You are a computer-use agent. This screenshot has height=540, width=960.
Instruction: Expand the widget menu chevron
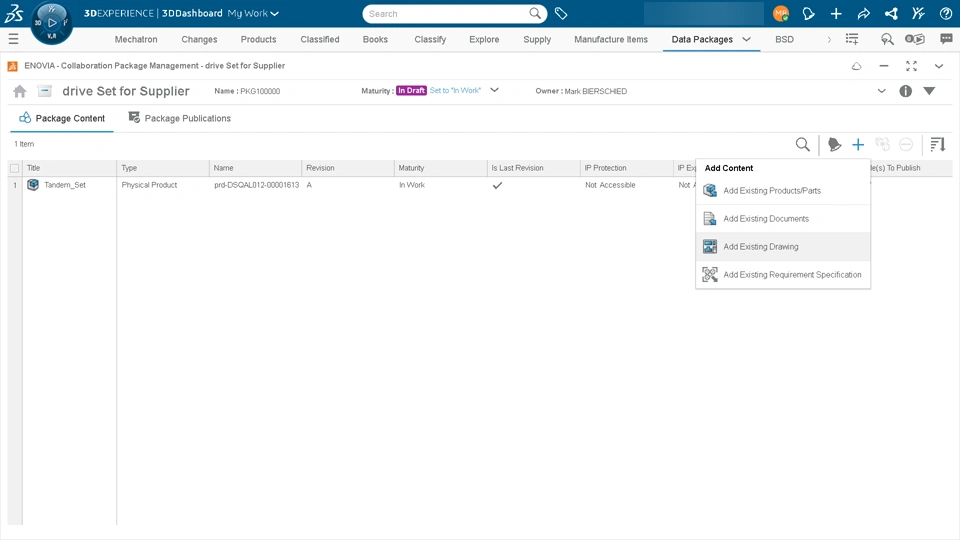tap(939, 66)
